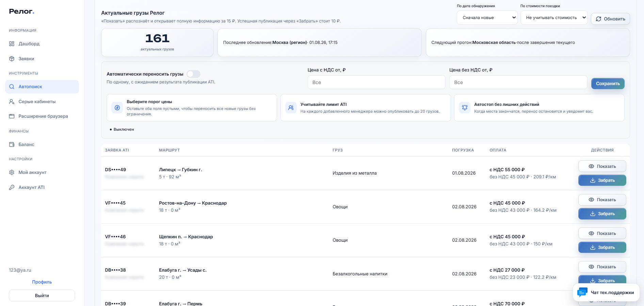Viewport: 644px width, 306px height.
Task: Click Забрать for cargo VF••••45
Action: [x=602, y=214]
